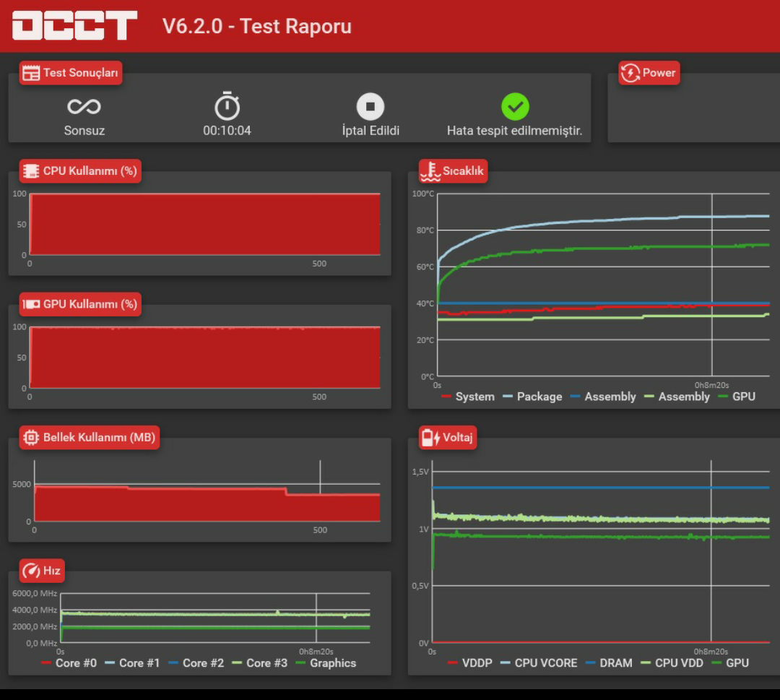
Task: Toggle light green Assembly temperature series
Action: coord(677,397)
